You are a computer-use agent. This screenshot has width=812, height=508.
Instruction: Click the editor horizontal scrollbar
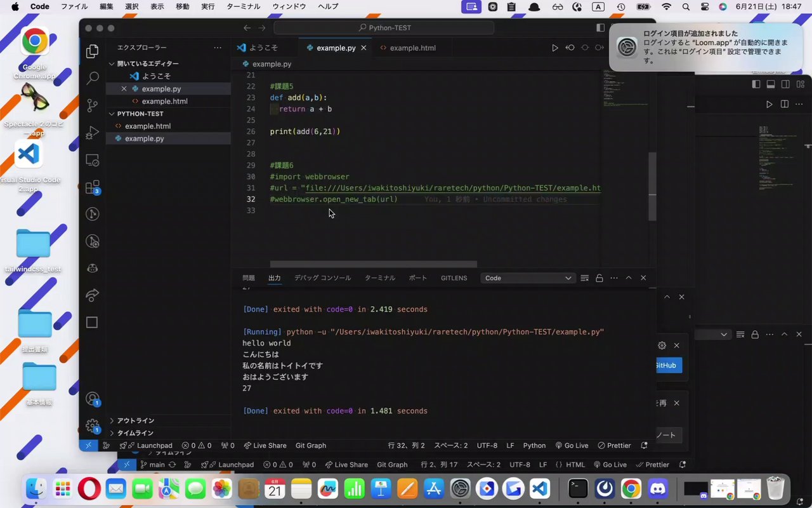click(x=374, y=264)
